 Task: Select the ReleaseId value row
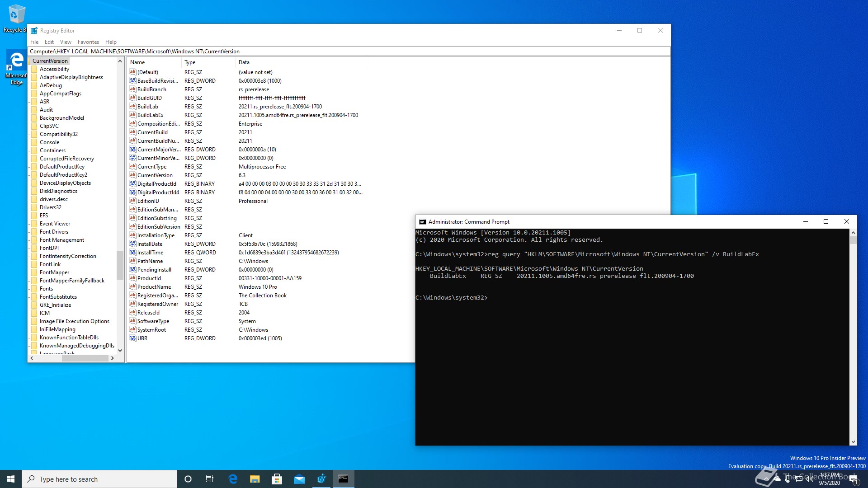pos(246,313)
